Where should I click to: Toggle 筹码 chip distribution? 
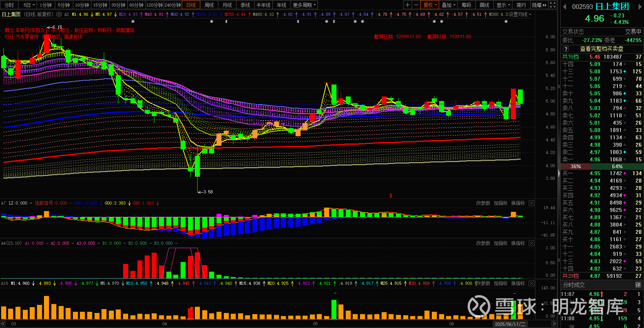466,5
